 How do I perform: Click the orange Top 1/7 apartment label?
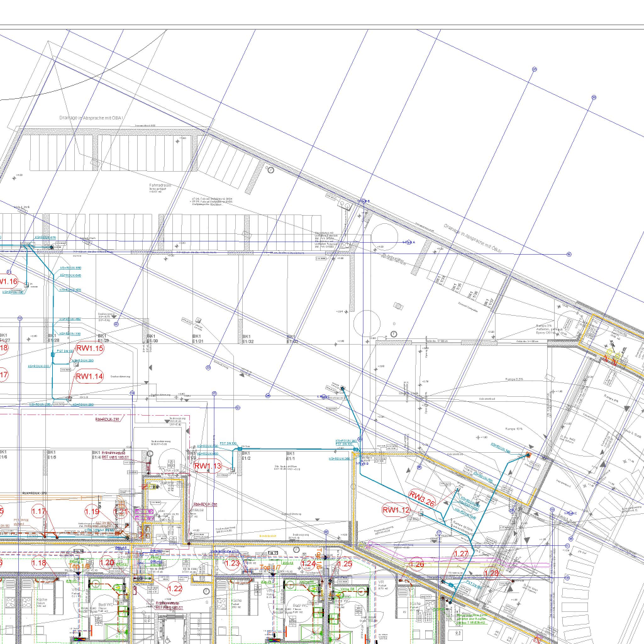coord(270,568)
